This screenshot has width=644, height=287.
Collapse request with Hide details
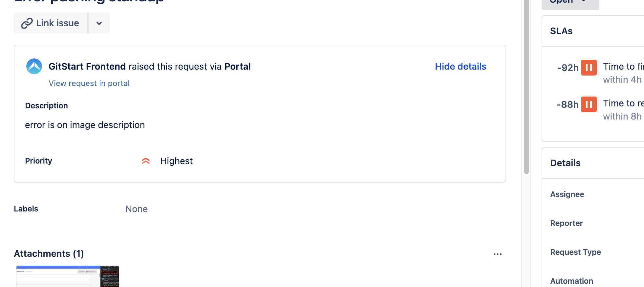tap(461, 66)
